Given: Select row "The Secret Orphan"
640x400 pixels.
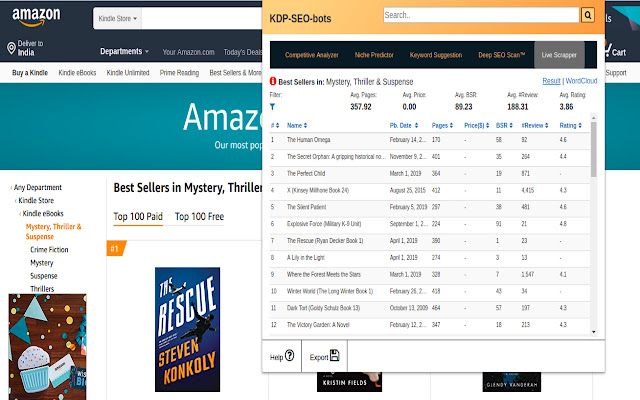Looking at the screenshot, I should (x=430, y=157).
